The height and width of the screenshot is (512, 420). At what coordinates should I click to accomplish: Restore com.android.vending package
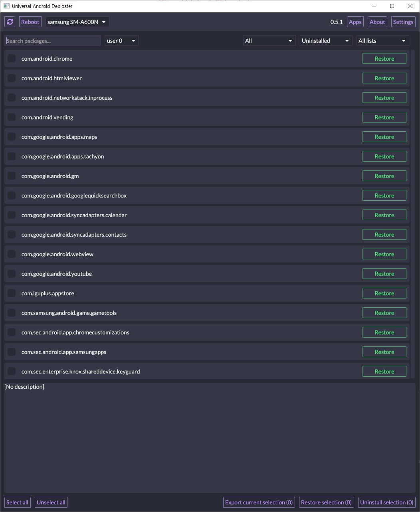(384, 117)
